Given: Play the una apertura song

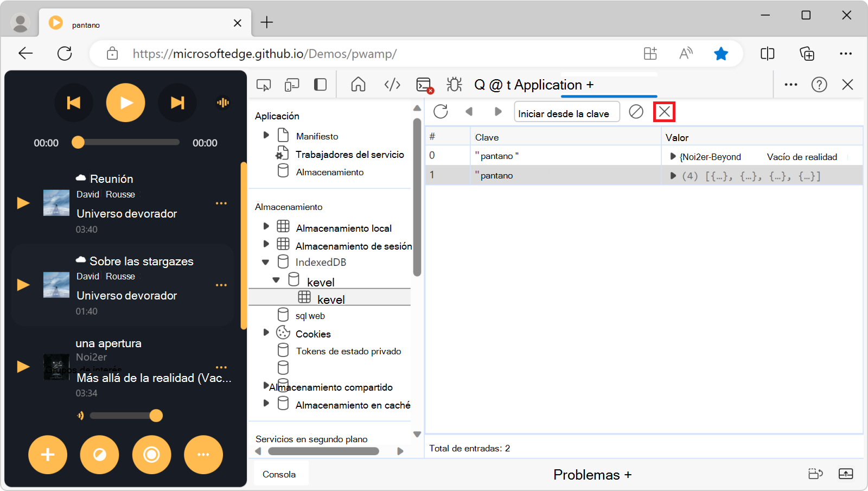Looking at the screenshot, I should 23,367.
